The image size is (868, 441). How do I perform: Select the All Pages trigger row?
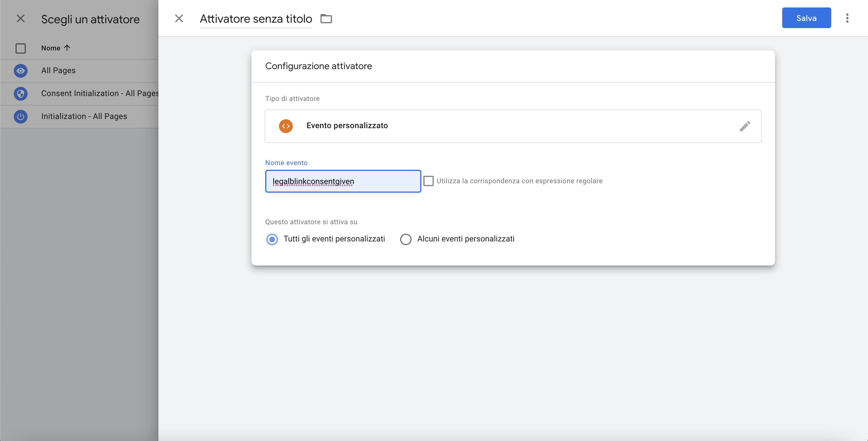click(79, 71)
